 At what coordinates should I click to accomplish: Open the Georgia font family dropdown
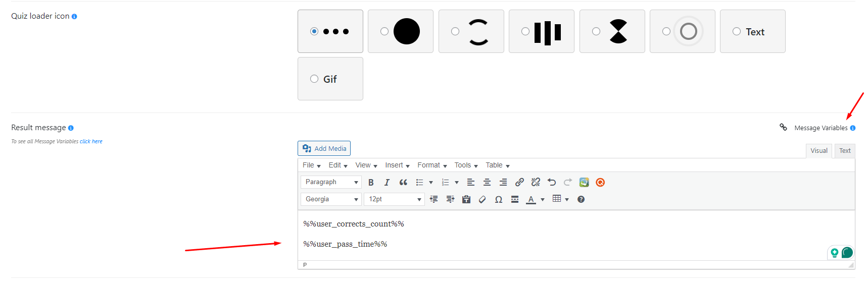point(331,199)
